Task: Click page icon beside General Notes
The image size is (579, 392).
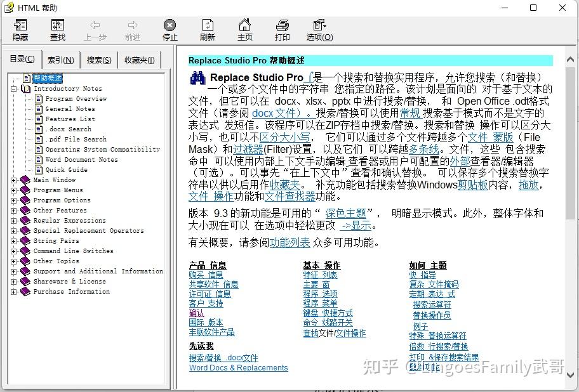Action: click(x=39, y=108)
